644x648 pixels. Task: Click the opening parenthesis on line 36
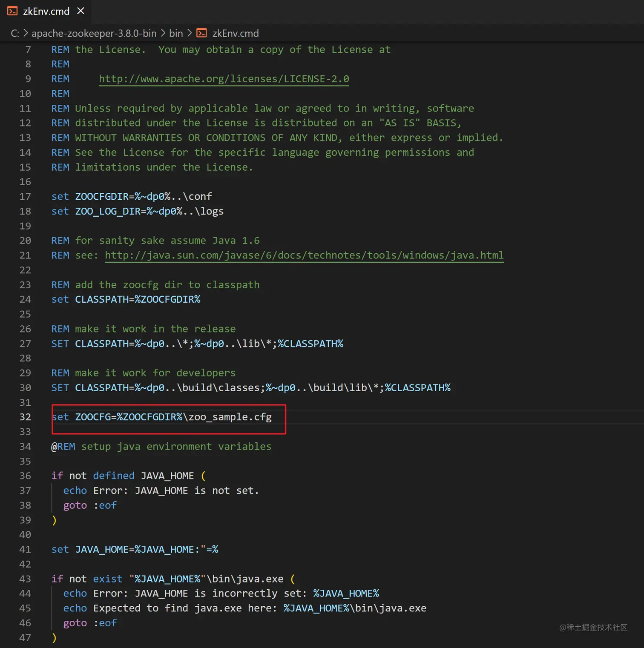pyautogui.click(x=203, y=476)
